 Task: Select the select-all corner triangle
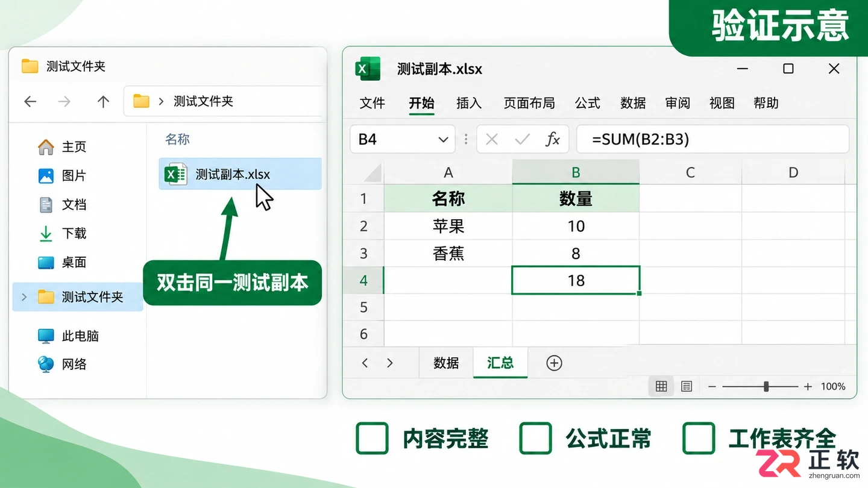click(373, 173)
